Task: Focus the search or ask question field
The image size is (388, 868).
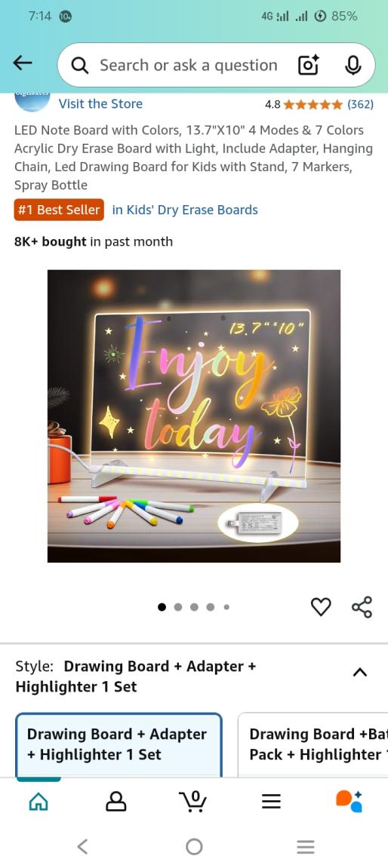Action: tap(189, 66)
